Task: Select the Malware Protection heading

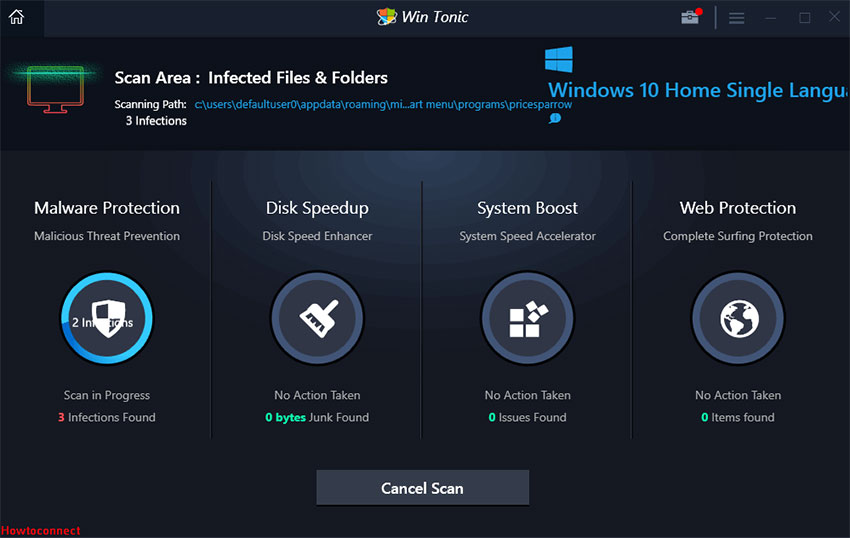Action: (107, 208)
